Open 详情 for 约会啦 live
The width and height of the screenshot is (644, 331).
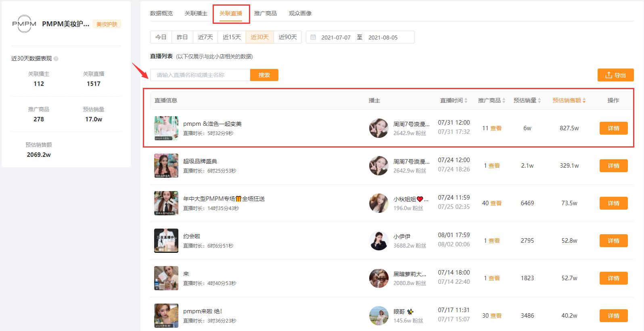(614, 241)
